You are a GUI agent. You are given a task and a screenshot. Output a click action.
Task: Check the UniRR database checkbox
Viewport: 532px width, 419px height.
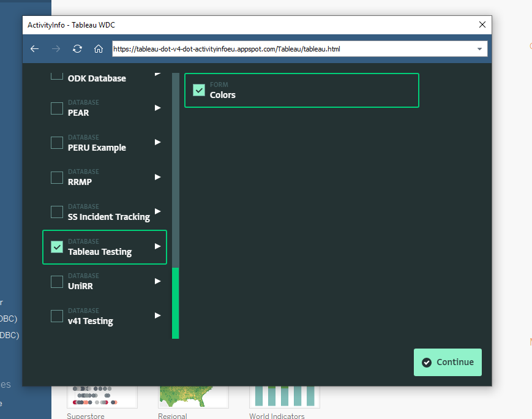(57, 282)
